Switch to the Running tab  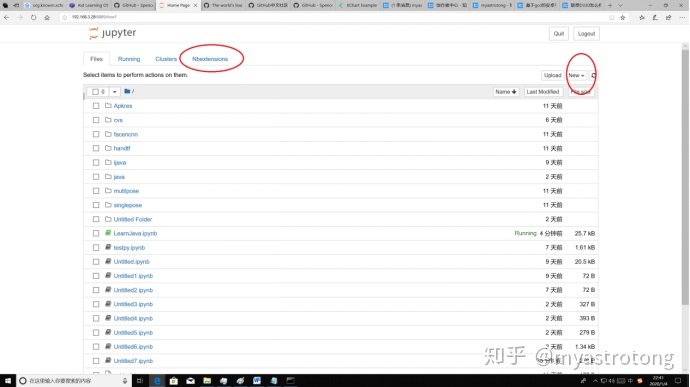[129, 59]
